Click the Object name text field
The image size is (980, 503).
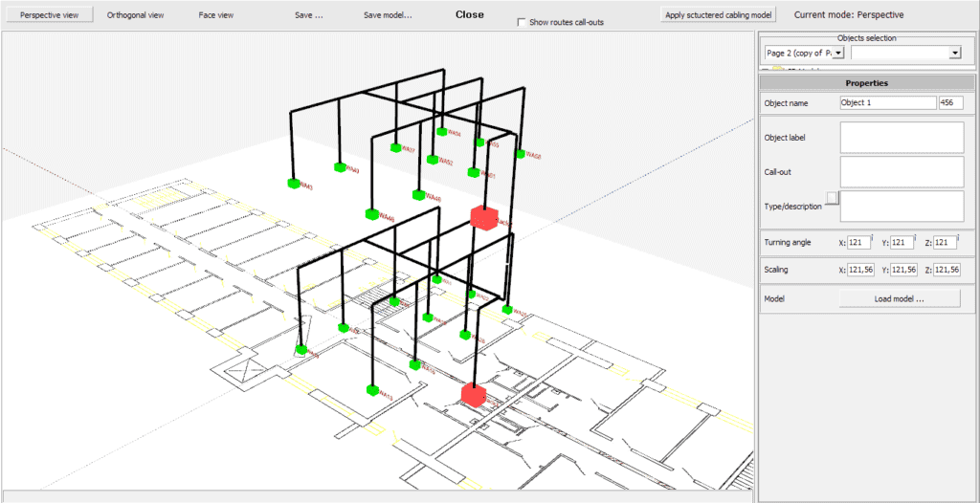point(886,102)
